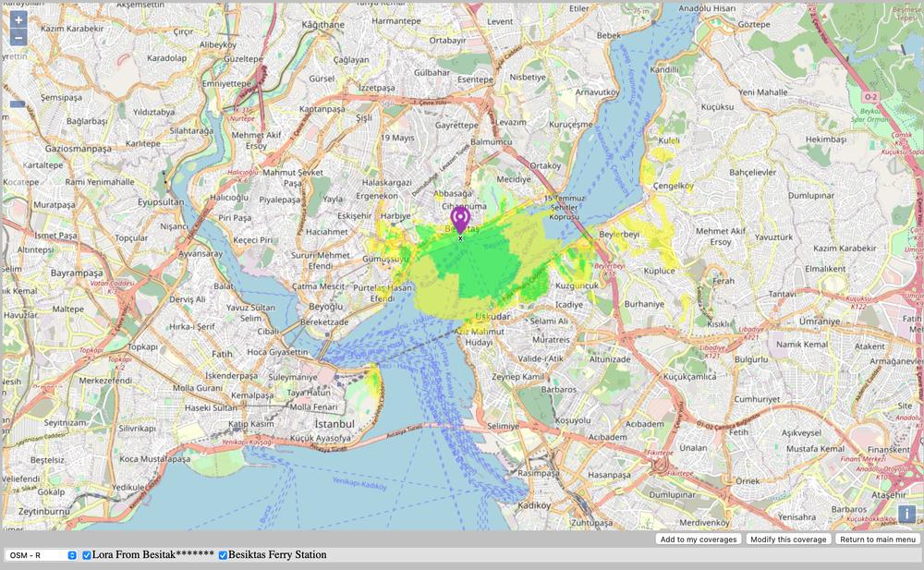Zoom out using the minus button
This screenshot has height=570, width=924.
click(x=17, y=38)
